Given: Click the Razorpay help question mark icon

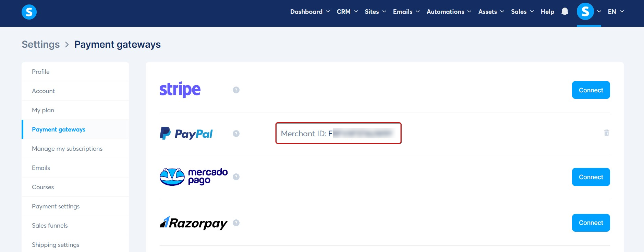Looking at the screenshot, I should [236, 223].
